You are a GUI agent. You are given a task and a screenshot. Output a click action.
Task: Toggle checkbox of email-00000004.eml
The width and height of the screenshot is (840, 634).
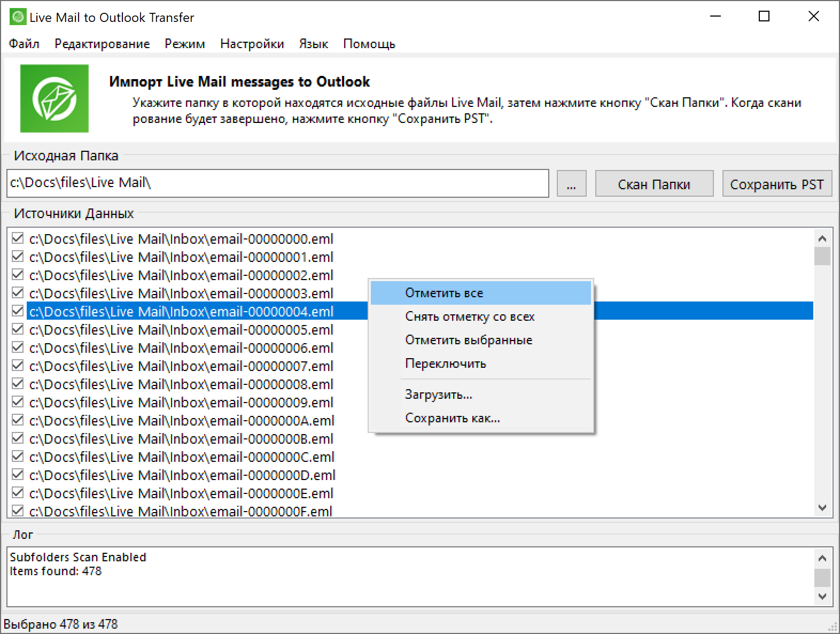coord(18,311)
